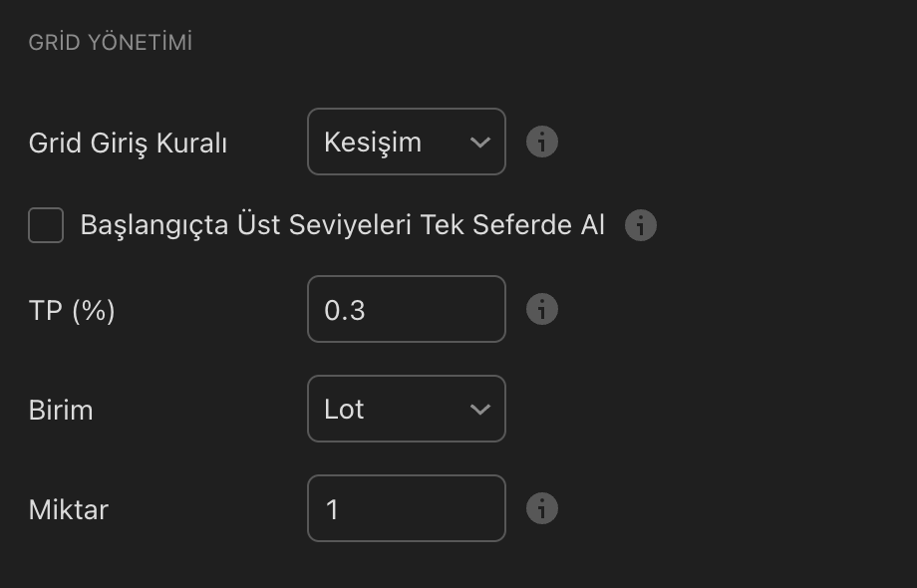Select the Kesişim value text in dropdown
Viewport: 917px width, 588px height.
373,143
